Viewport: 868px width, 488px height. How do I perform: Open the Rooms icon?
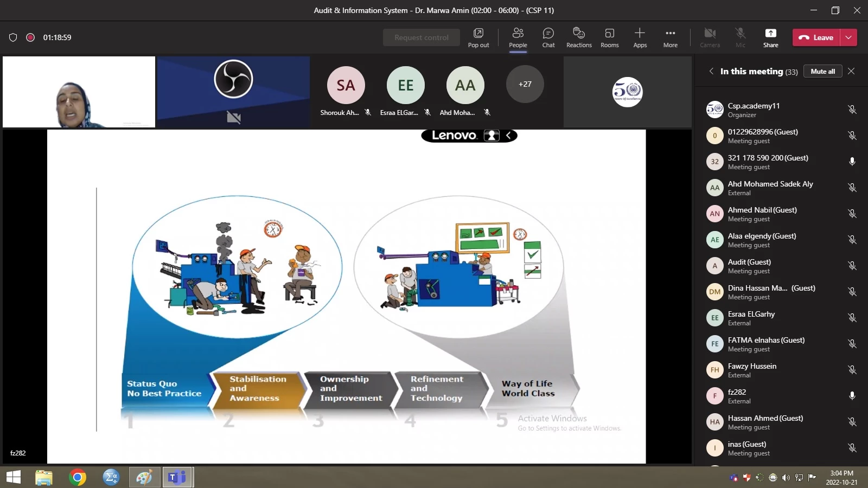pos(609,37)
